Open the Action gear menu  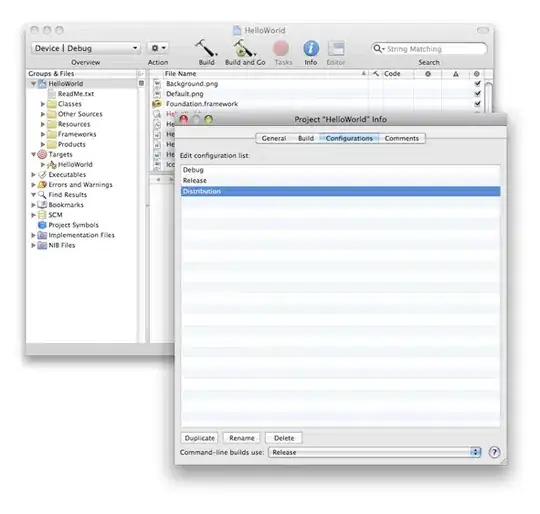pos(158,48)
